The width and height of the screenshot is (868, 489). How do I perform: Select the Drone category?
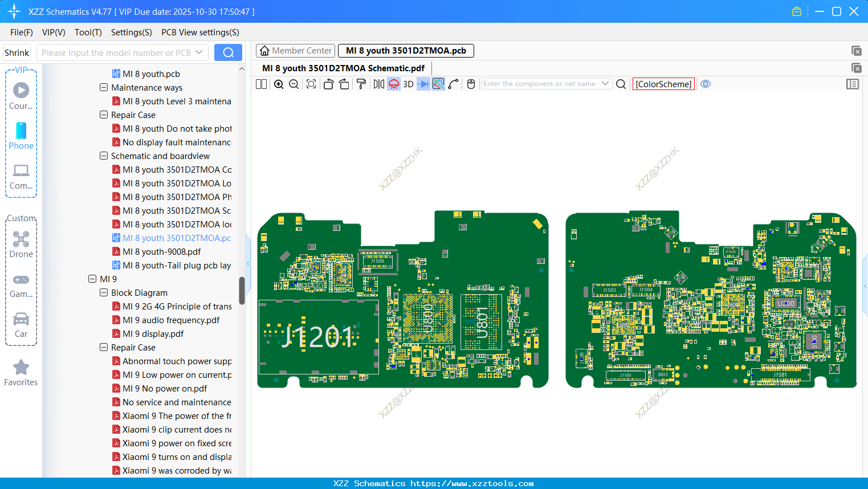click(21, 244)
